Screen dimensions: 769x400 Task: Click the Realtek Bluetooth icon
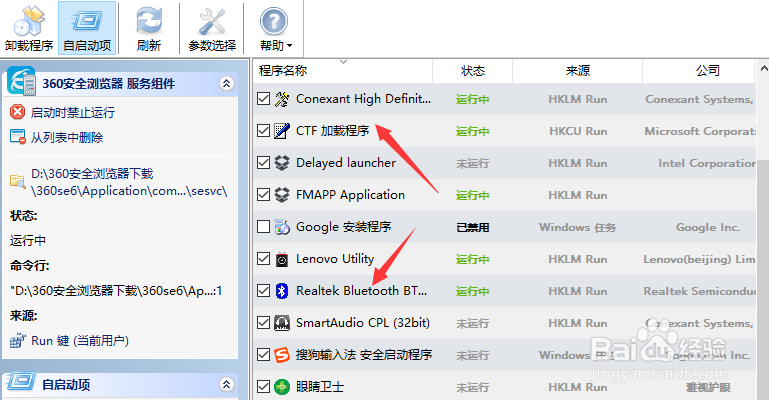coord(282,291)
